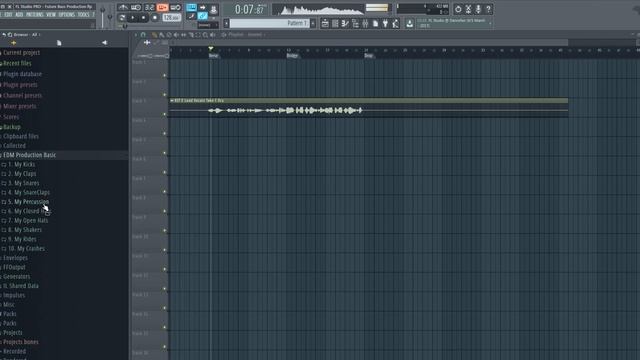The image size is (640, 360).
Task: Mute Track 1 using its green dot
Action: pyautogui.click(x=165, y=75)
